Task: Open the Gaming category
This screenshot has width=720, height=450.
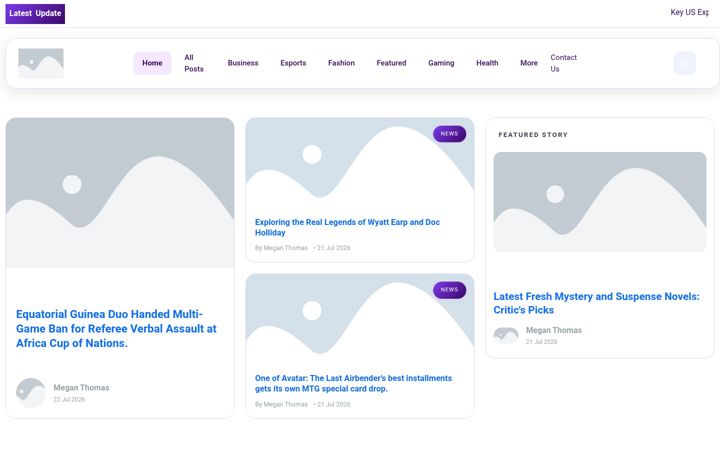Action: point(441,63)
